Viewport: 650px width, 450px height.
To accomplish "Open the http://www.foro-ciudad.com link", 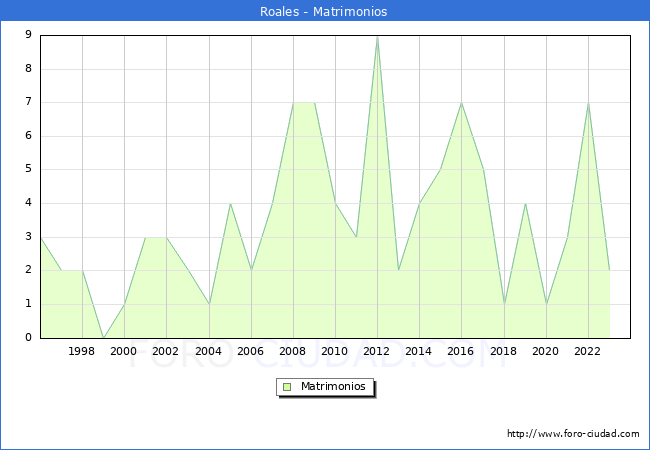I will point(573,433).
